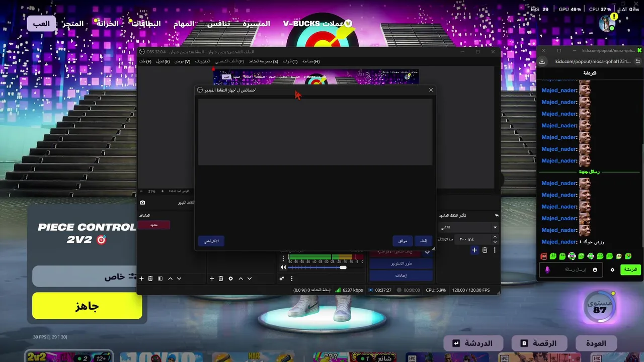644x362 pixels.
Task: Open emoji picker in Kick chat input
Action: pyautogui.click(x=595, y=270)
